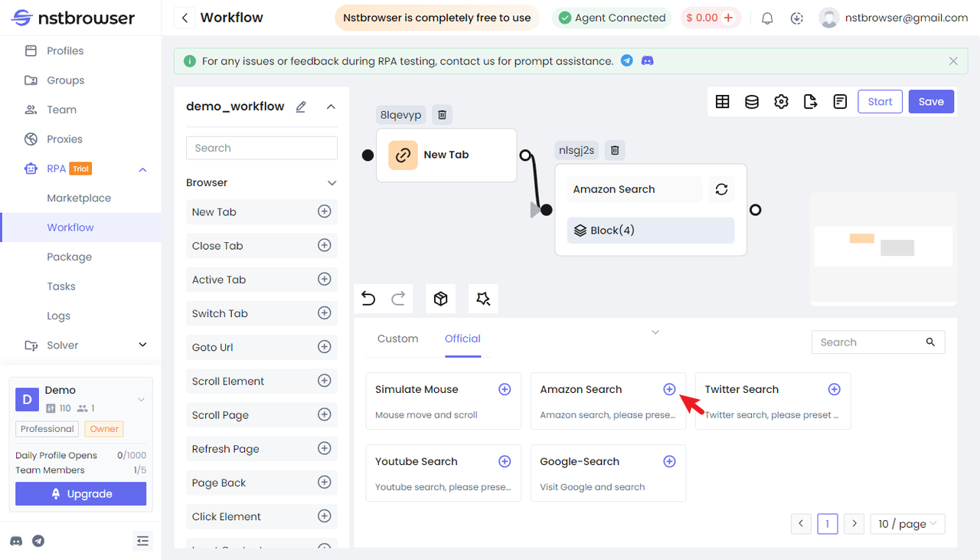Add the Amazon Search block
Viewport: 980px width, 560px height.
click(x=669, y=389)
